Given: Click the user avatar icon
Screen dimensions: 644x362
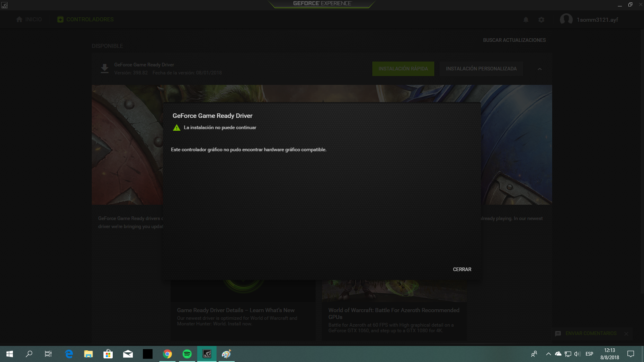Looking at the screenshot, I should (566, 19).
